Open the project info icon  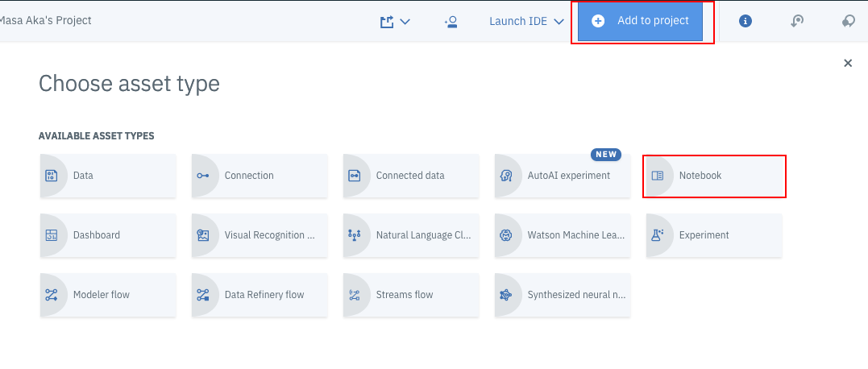tap(745, 21)
